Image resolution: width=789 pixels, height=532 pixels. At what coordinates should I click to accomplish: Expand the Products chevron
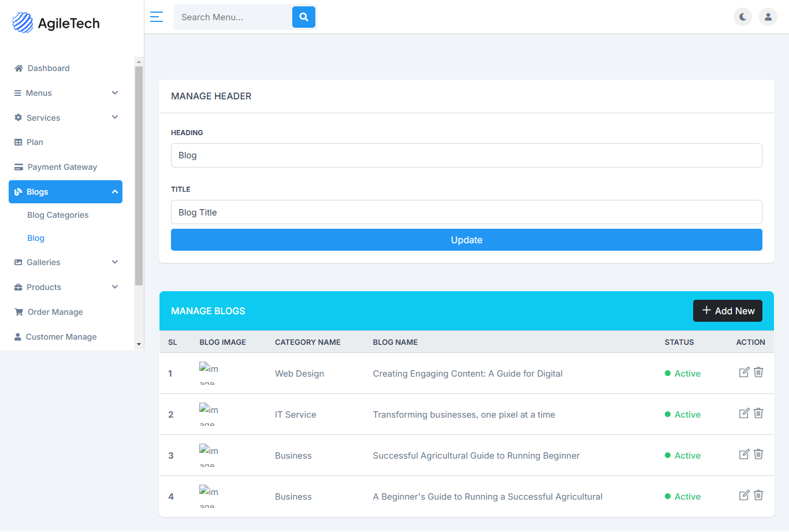115,287
